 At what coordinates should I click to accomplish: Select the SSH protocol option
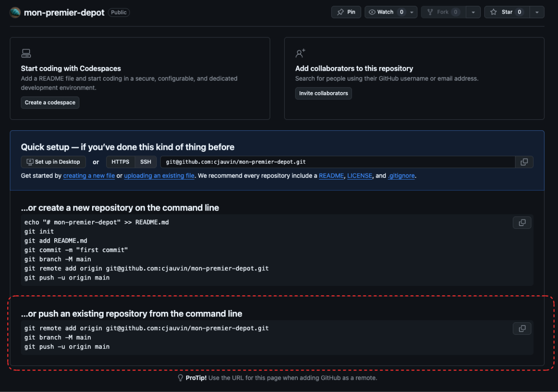[x=146, y=162]
